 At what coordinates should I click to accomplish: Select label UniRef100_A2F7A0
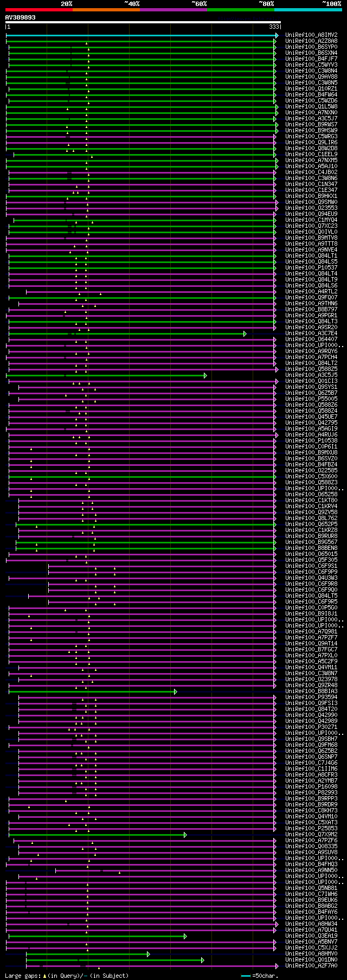tap(311, 966)
